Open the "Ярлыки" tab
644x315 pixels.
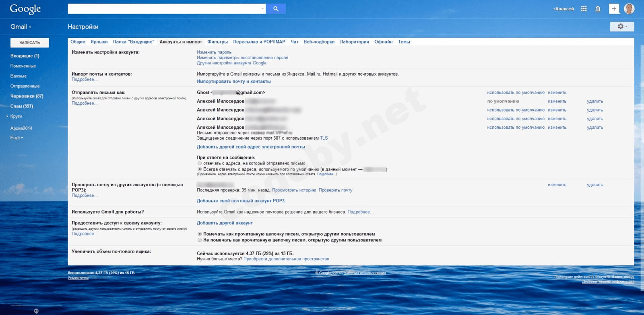click(x=99, y=42)
